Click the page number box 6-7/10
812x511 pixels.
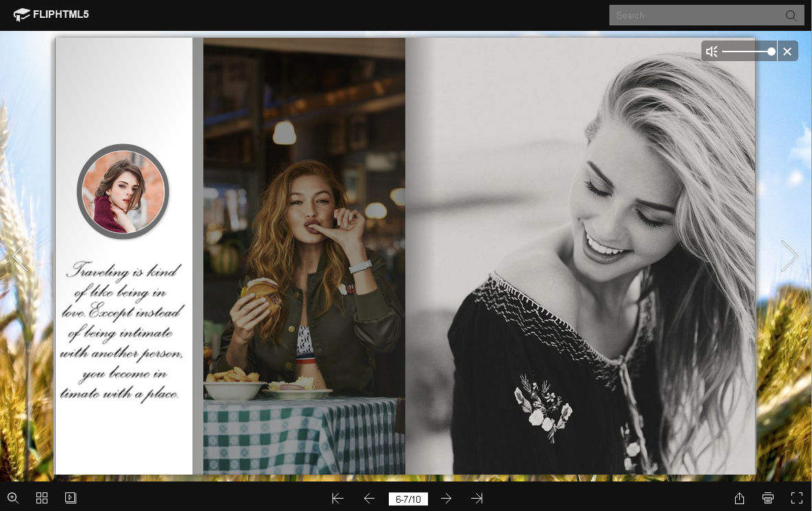pyautogui.click(x=408, y=499)
